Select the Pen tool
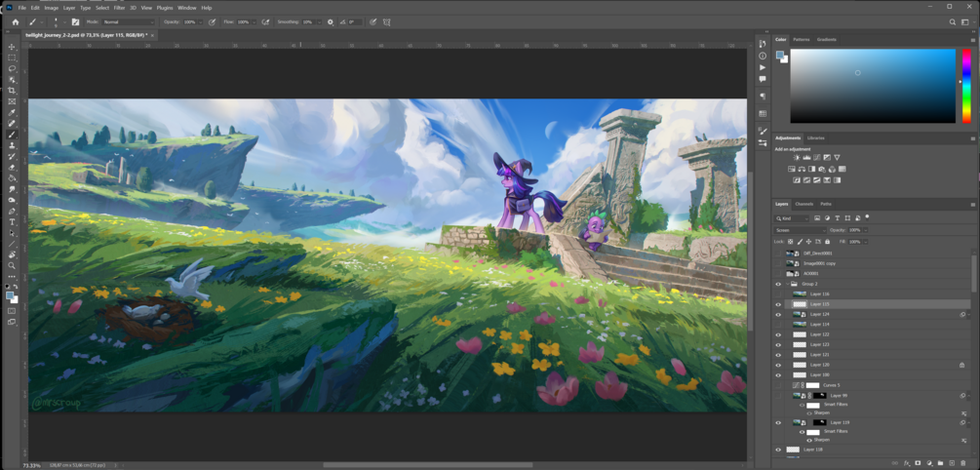 12,212
